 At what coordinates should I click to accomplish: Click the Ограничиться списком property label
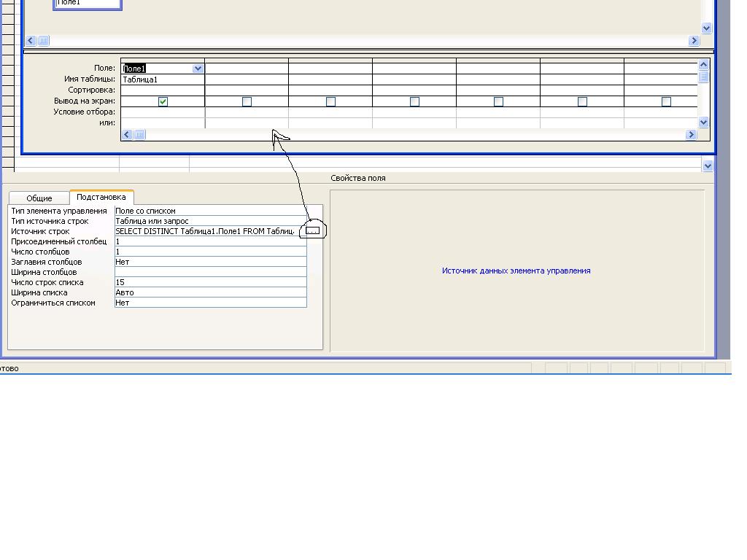(53, 303)
